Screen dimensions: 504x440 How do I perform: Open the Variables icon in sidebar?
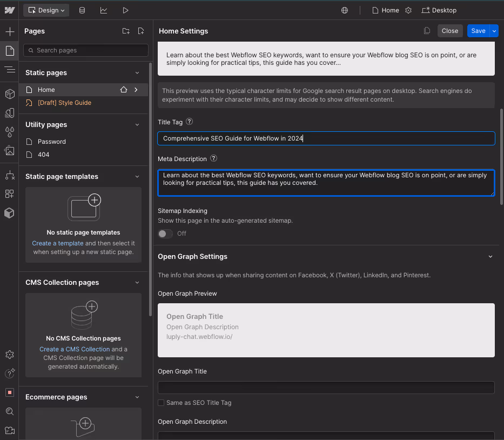click(10, 113)
